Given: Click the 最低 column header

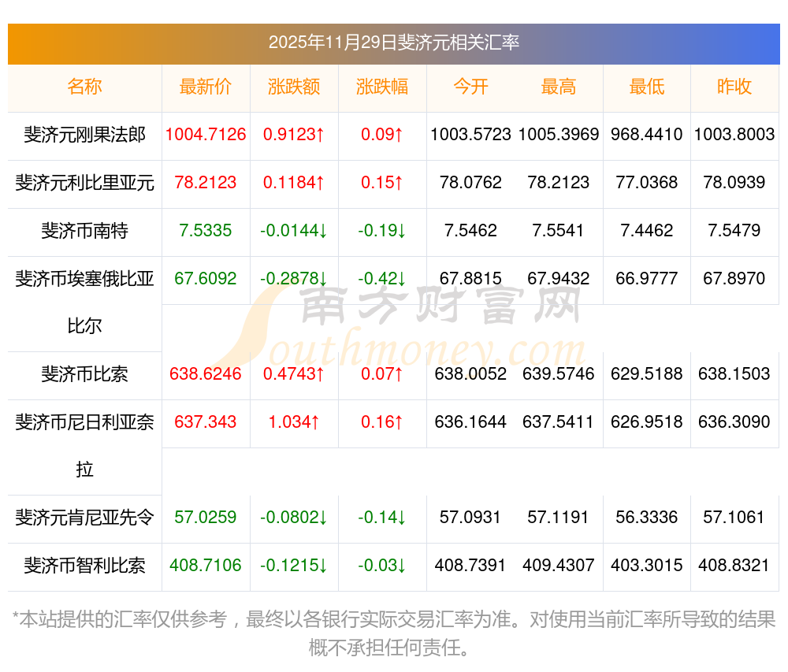Looking at the screenshot, I should 647,87.
